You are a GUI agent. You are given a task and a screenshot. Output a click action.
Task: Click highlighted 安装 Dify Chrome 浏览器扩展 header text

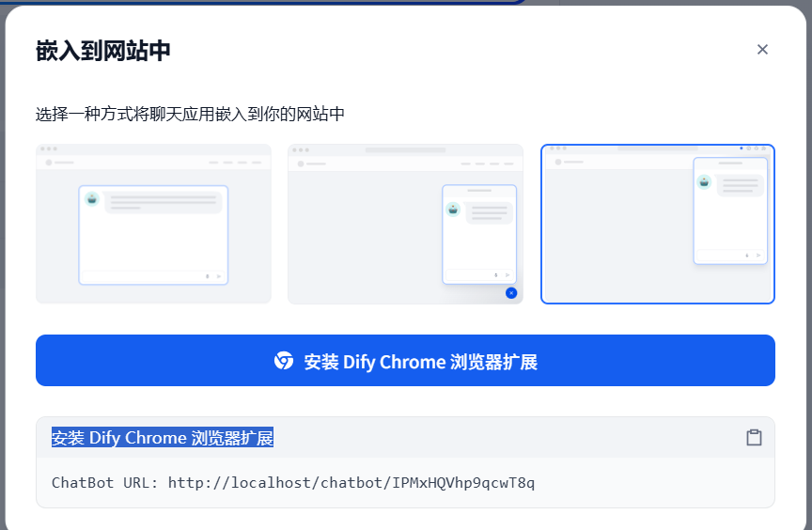pyautogui.click(x=162, y=437)
